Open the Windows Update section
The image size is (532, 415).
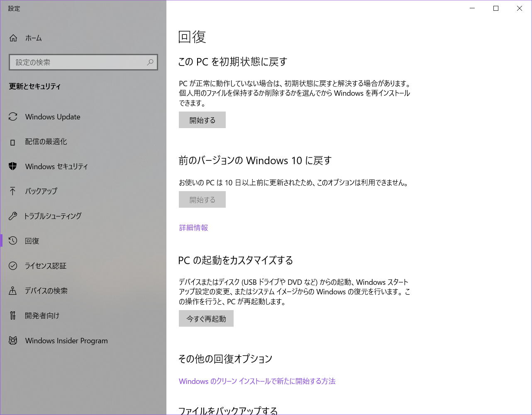(83, 117)
